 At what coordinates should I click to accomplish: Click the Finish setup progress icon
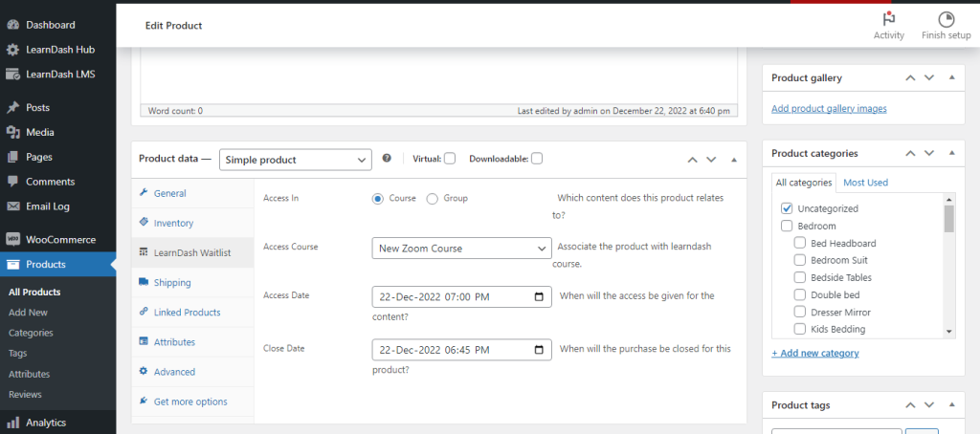pos(946,18)
